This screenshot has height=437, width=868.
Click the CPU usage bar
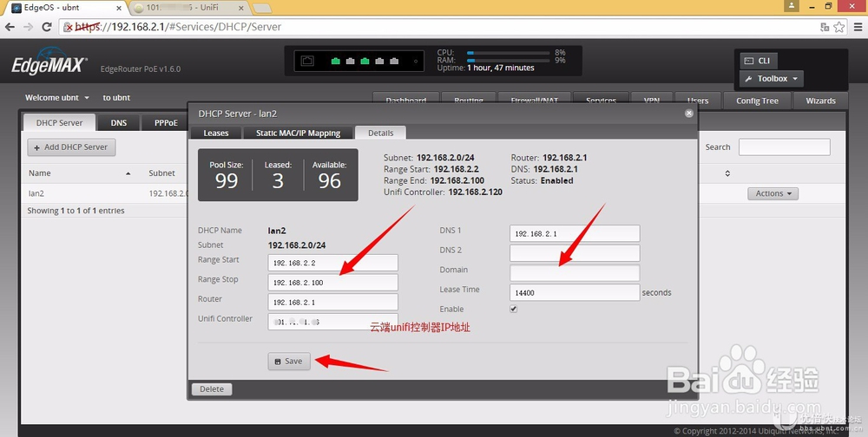[x=508, y=53]
